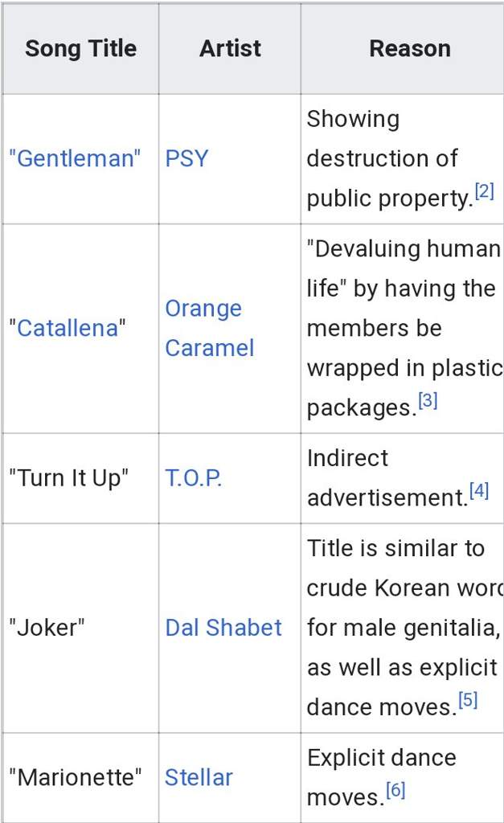Image resolution: width=504 pixels, height=823 pixels.
Task: Click the "Marionette" title cell
Action: [x=81, y=777]
